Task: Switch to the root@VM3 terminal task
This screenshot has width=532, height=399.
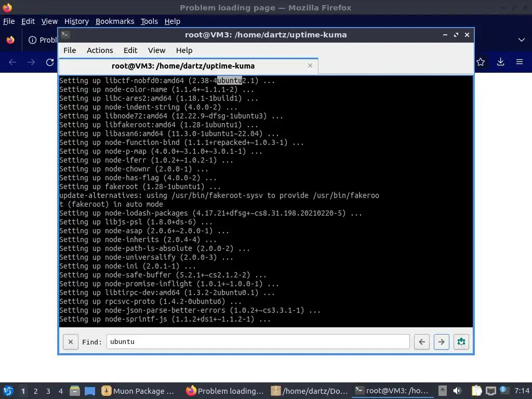Action: tap(393, 391)
